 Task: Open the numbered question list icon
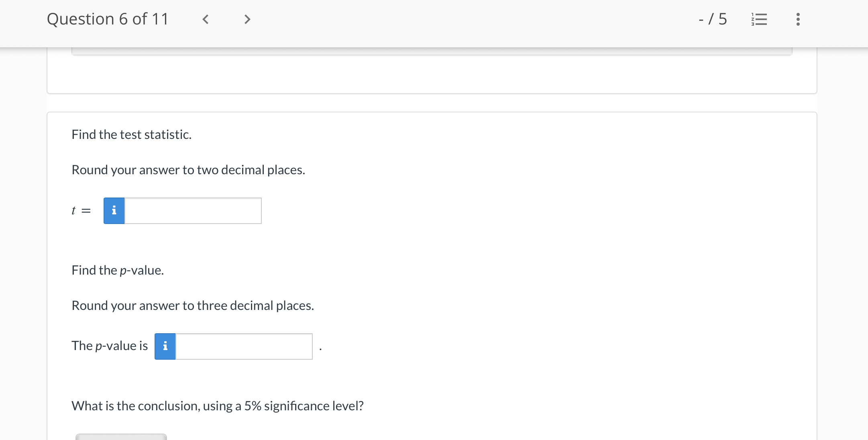(x=759, y=19)
